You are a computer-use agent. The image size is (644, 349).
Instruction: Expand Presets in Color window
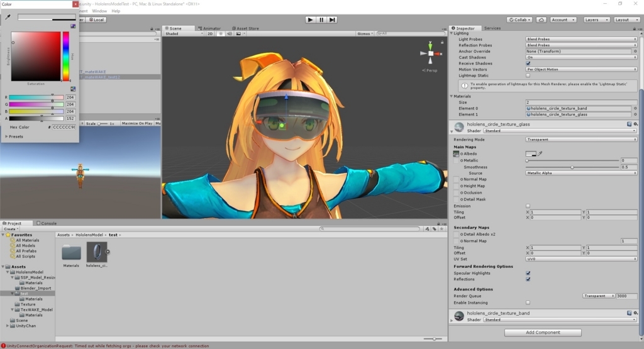6,136
